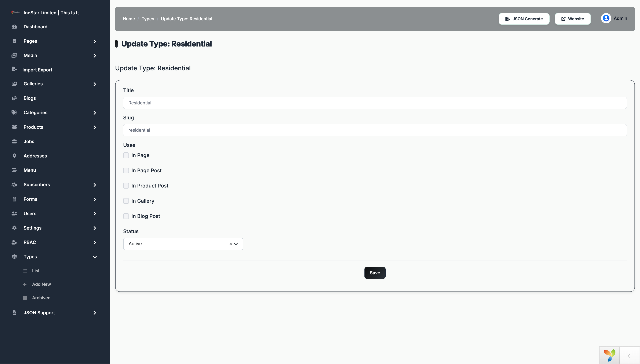This screenshot has width=640, height=364.
Task: Click the Settings gear icon
Action: pos(14,228)
